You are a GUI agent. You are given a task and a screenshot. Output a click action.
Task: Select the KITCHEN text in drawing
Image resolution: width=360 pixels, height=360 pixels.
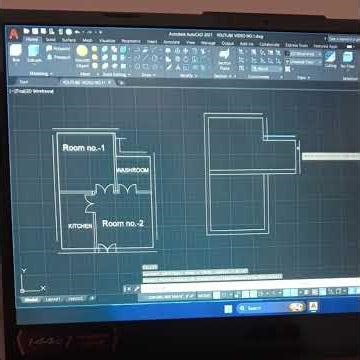(x=80, y=226)
